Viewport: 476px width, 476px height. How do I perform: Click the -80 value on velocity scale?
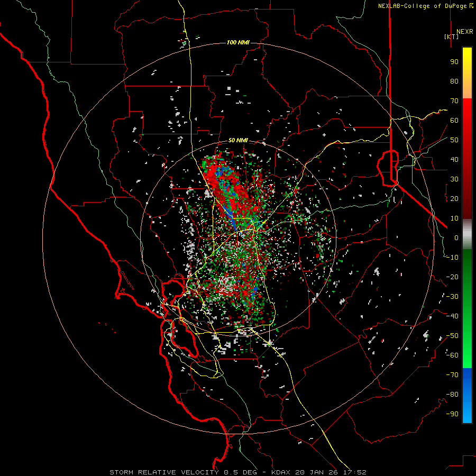click(x=452, y=395)
